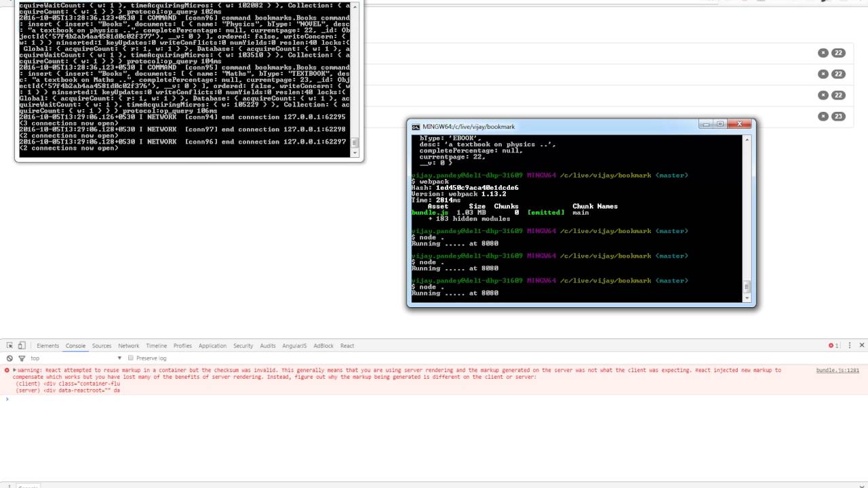Click the MINGW64 terminal scrollbar thumb
Screen dimensions: 868x488
[747, 287]
